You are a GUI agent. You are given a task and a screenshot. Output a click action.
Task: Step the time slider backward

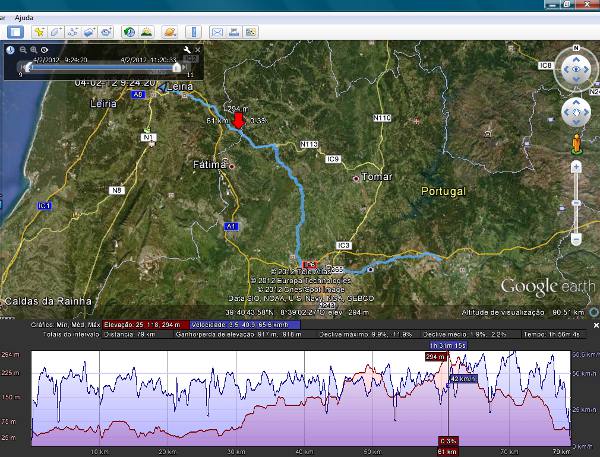click(21, 67)
